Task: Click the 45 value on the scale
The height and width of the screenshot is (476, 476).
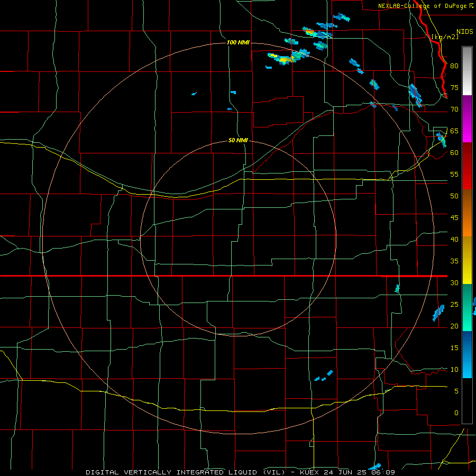Action: (454, 218)
